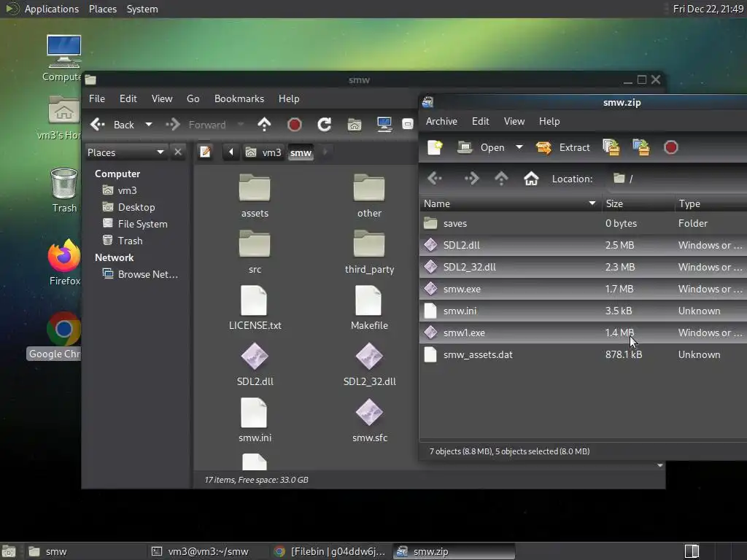Select the Makefile file icon
Screen dimensions: 747x560
coord(368,301)
